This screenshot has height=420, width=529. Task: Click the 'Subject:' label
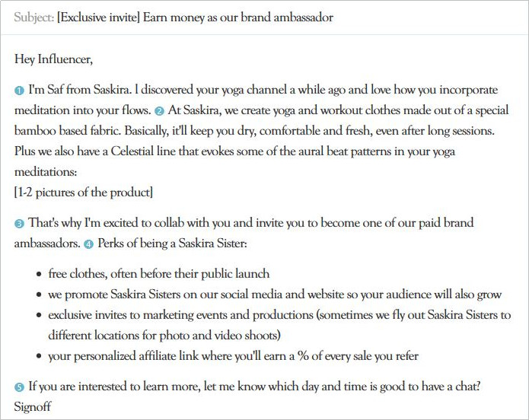pyautogui.click(x=33, y=17)
